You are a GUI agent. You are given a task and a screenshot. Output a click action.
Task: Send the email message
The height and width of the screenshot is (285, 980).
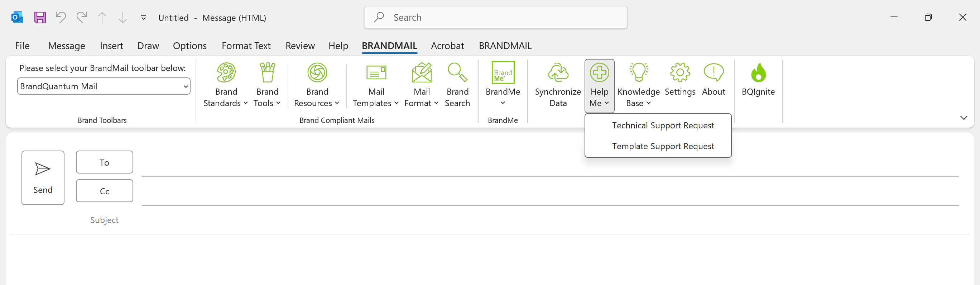(x=43, y=178)
